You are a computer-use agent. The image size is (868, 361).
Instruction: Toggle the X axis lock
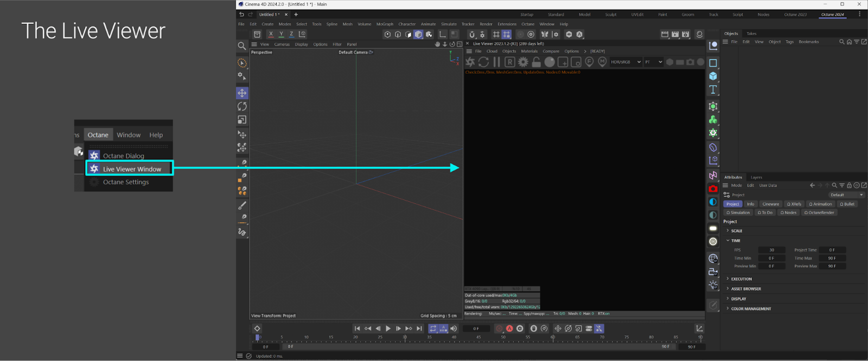point(271,34)
